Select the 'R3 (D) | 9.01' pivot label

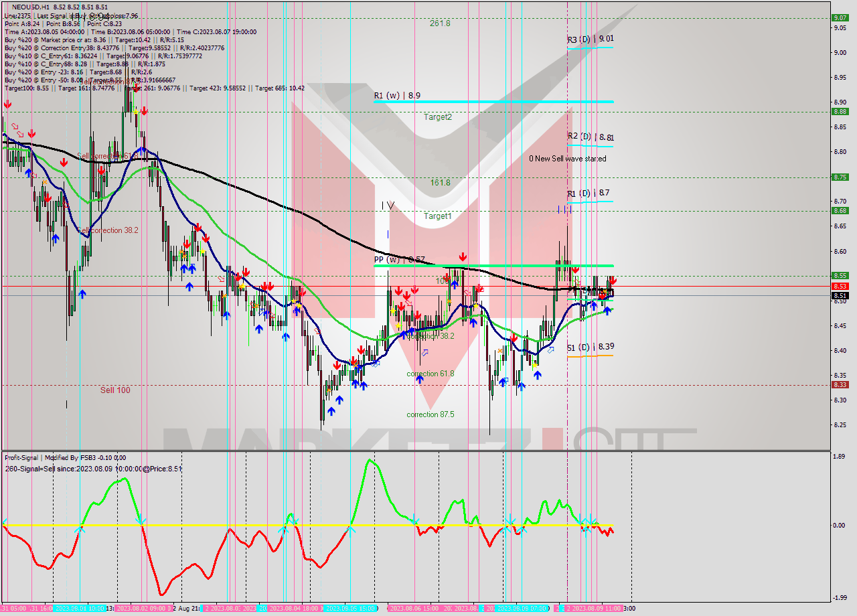[590, 40]
